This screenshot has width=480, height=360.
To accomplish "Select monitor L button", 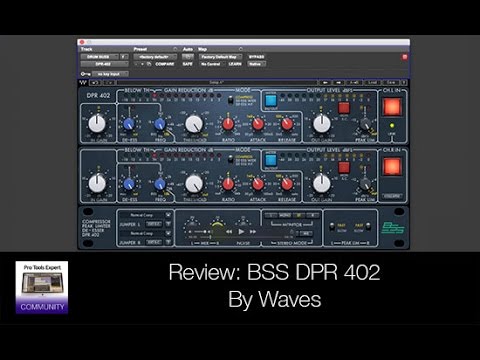I will [271, 215].
